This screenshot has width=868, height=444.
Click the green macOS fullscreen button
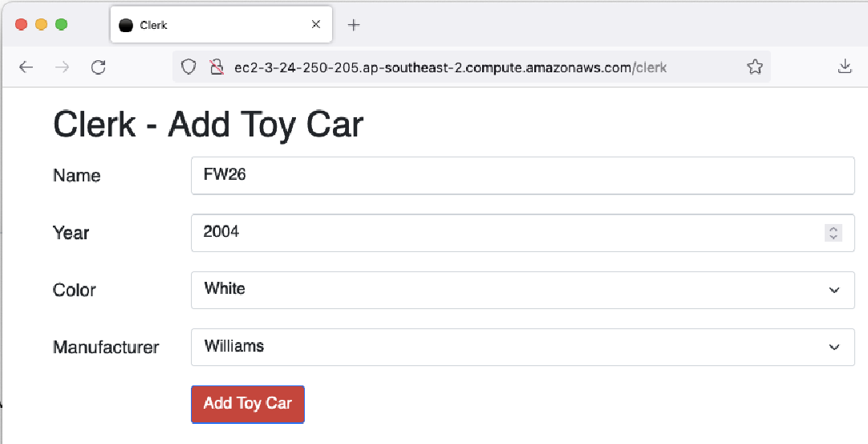(x=62, y=24)
